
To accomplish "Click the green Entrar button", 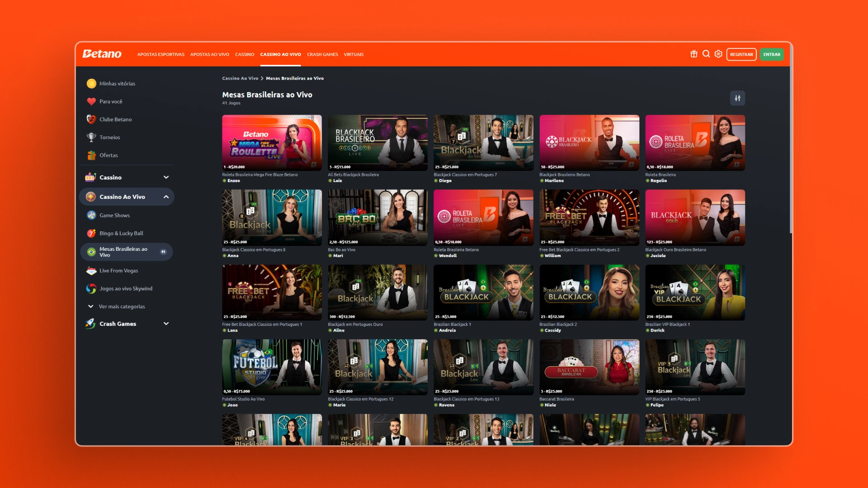I will (x=772, y=54).
